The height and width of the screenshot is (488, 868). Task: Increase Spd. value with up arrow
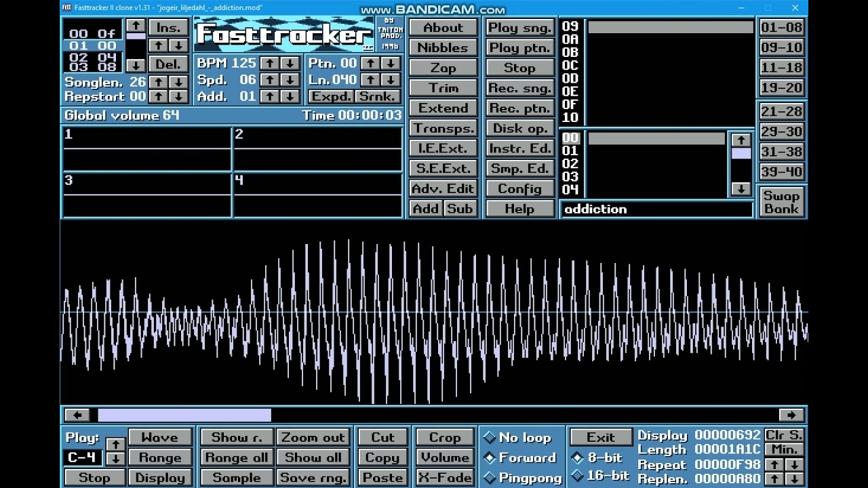pyautogui.click(x=270, y=80)
